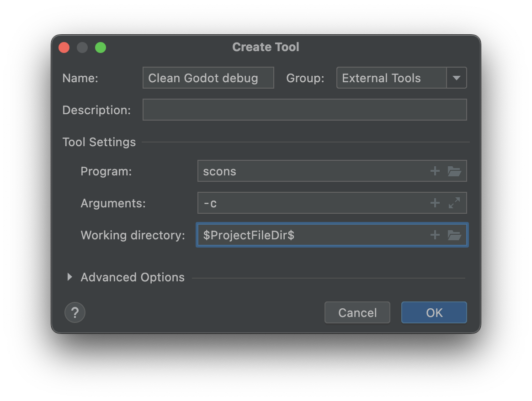
Task: Expand the Advanced Options section
Action: tap(70, 277)
